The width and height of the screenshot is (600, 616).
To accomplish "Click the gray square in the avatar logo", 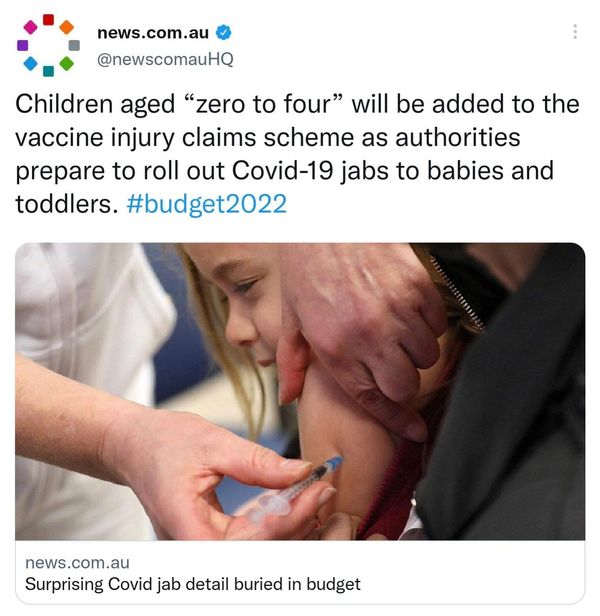I will 74,45.
